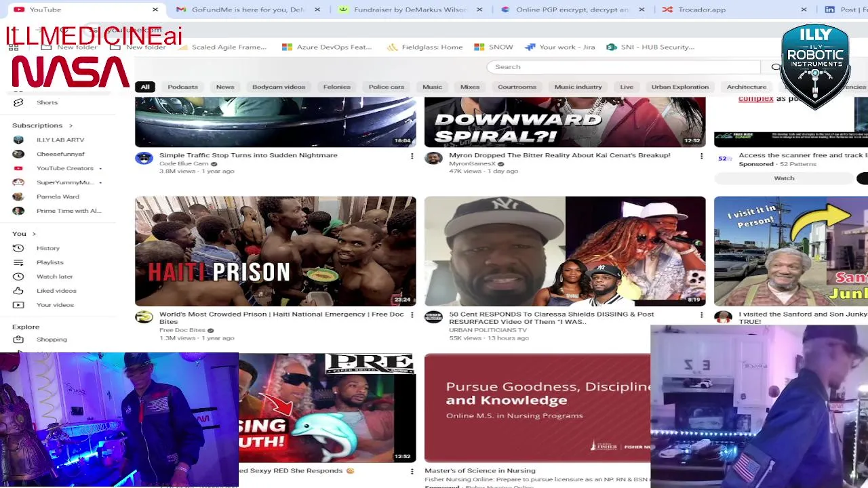Open more options for 50 Cent RESPONDS video
Image resolution: width=868 pixels, height=488 pixels.
pos(701,315)
